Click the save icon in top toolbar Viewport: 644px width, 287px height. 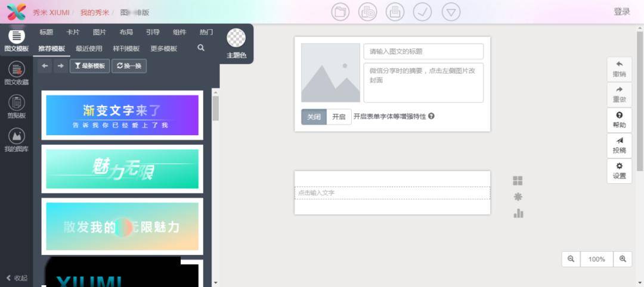(395, 12)
